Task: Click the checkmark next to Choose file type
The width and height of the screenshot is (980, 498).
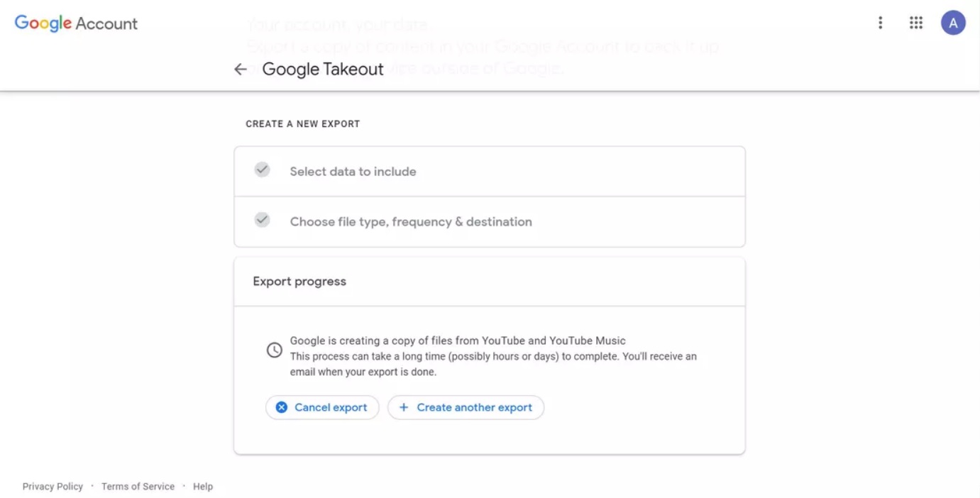Action: (263, 220)
